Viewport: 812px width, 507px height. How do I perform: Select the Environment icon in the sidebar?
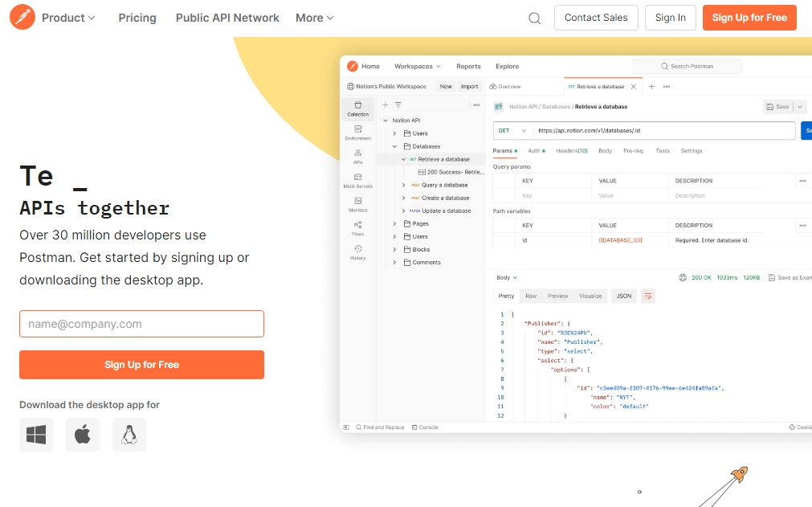(x=358, y=133)
